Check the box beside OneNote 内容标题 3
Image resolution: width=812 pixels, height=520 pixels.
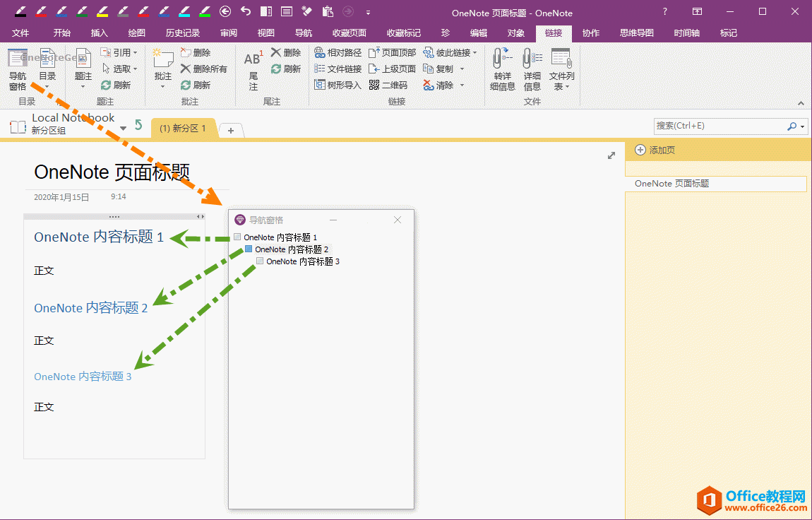(x=259, y=261)
